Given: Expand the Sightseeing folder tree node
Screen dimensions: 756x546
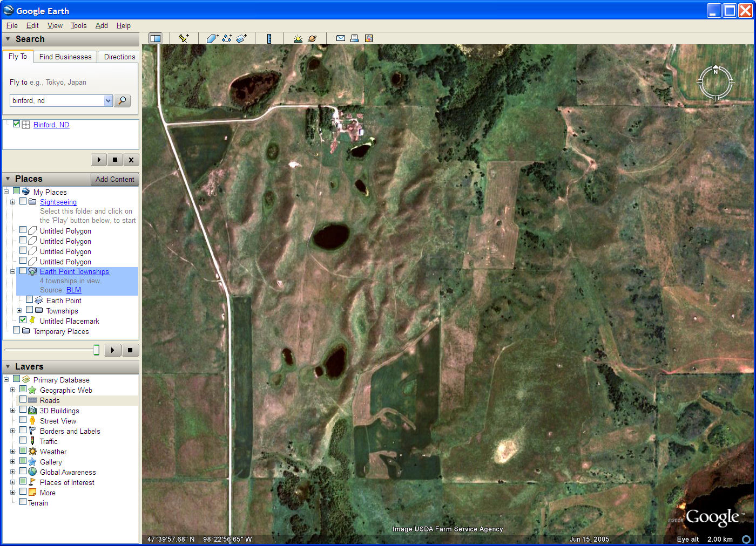Looking at the screenshot, I should (x=12, y=202).
